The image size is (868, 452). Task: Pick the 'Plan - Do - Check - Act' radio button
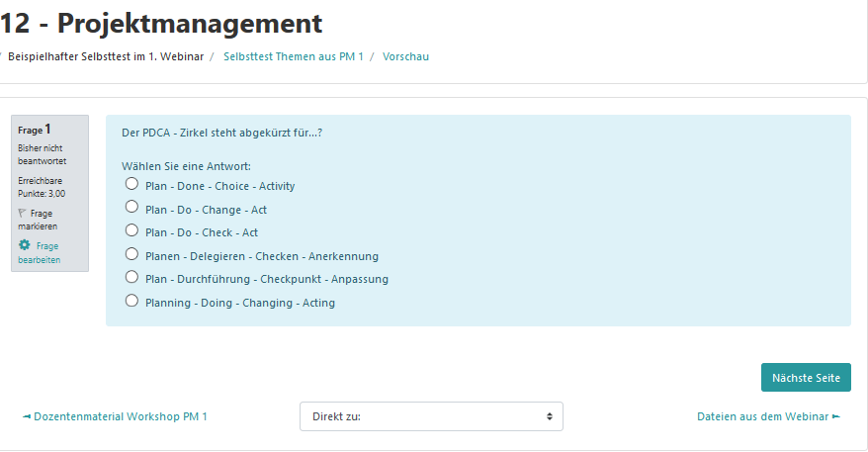[131, 230]
